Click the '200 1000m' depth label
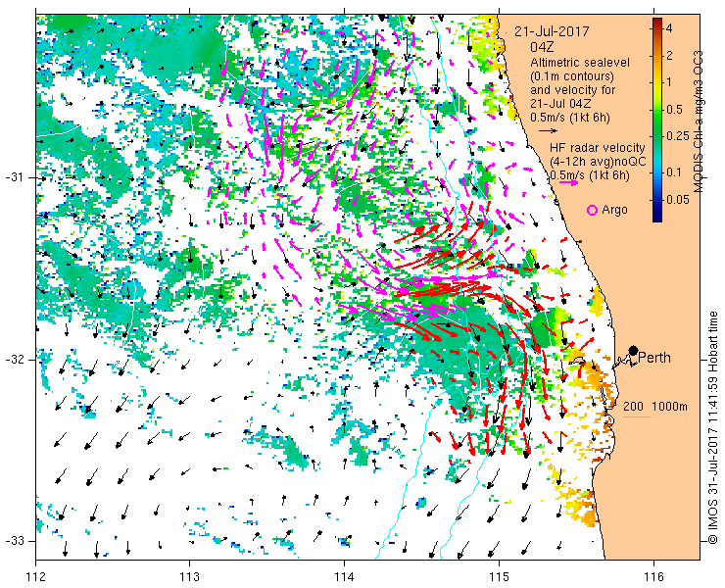 tap(655, 407)
